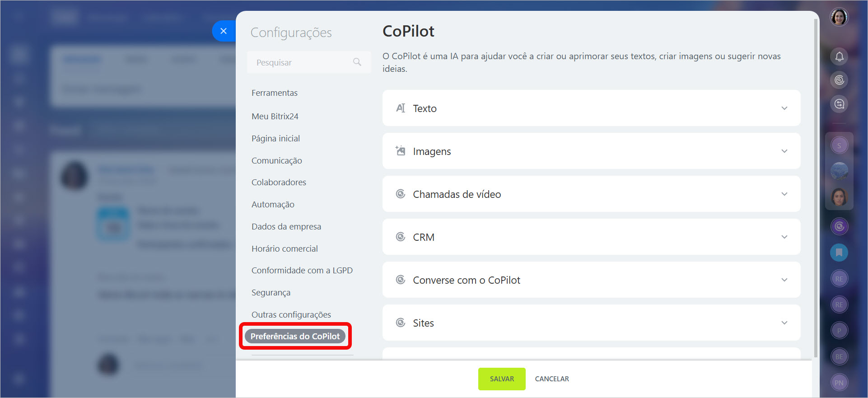
Task: Open the P chat avatar
Action: click(x=839, y=331)
